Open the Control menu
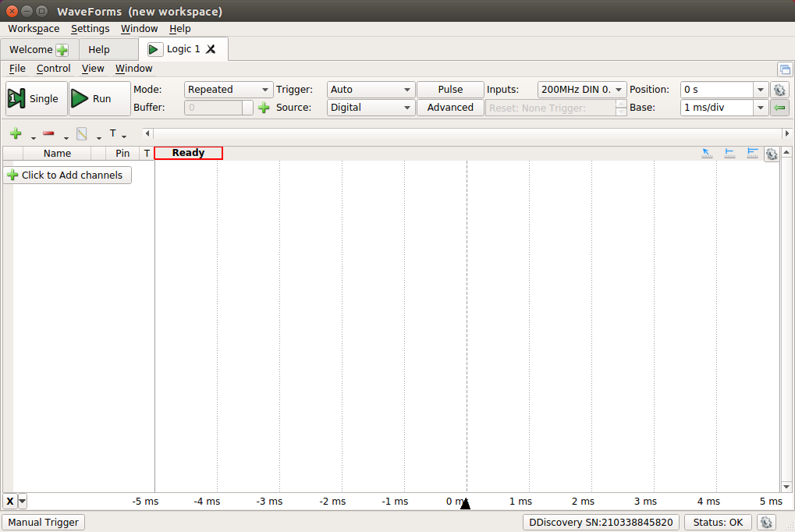Image resolution: width=795 pixels, height=532 pixels. coord(53,69)
